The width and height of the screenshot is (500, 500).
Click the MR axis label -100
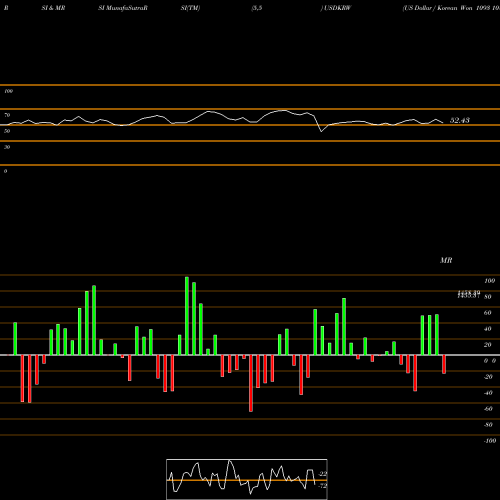pos(489,441)
